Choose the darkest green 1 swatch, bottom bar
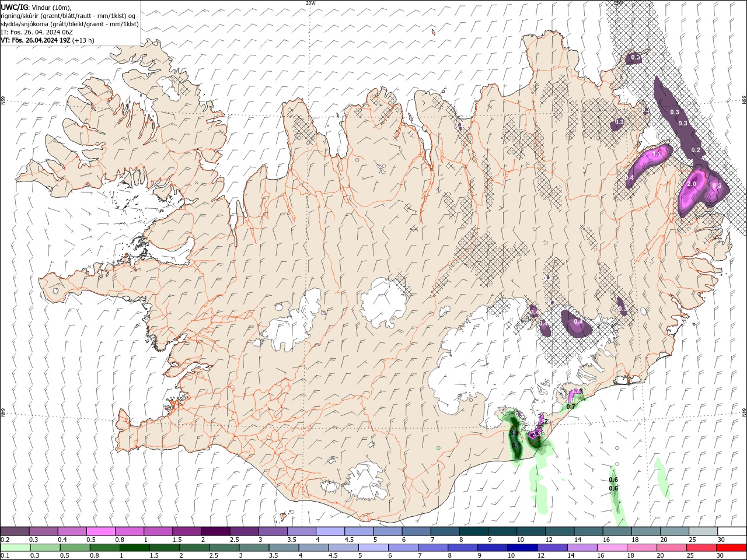Image resolution: width=747 pixels, height=560 pixels. (x=135, y=548)
